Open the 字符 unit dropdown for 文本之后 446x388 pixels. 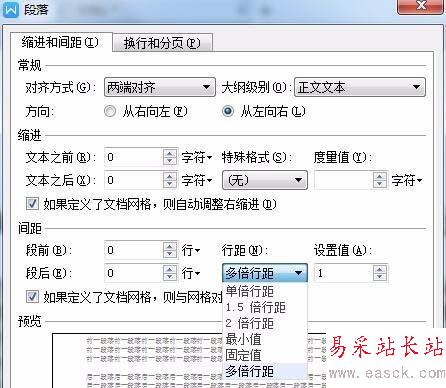click(x=197, y=181)
